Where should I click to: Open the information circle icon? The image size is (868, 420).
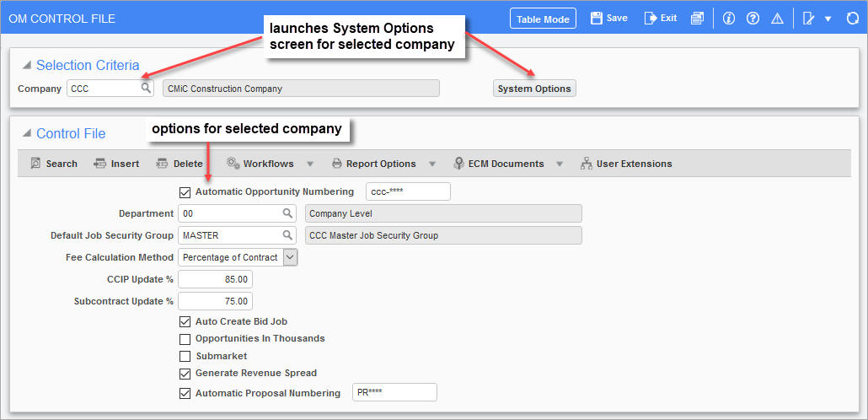[x=728, y=19]
